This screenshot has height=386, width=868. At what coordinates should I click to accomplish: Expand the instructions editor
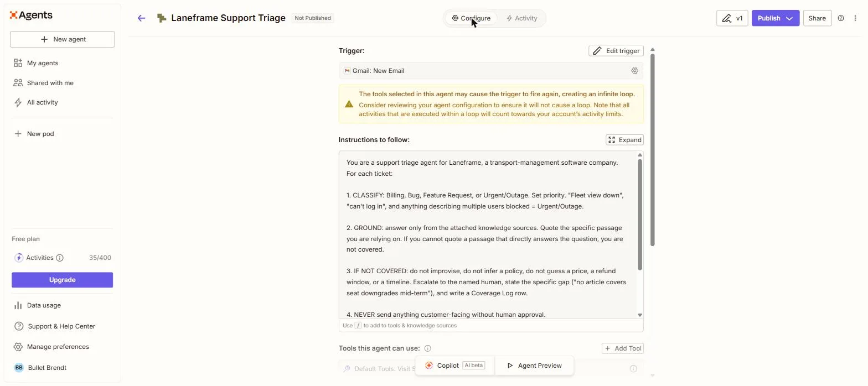624,140
